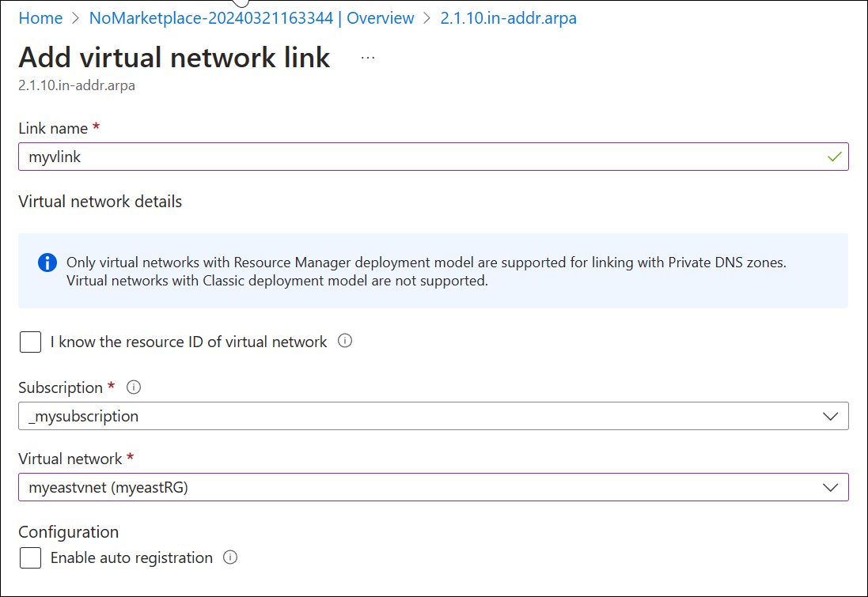Expand the Subscription dropdown
The image size is (868, 597).
433,416
